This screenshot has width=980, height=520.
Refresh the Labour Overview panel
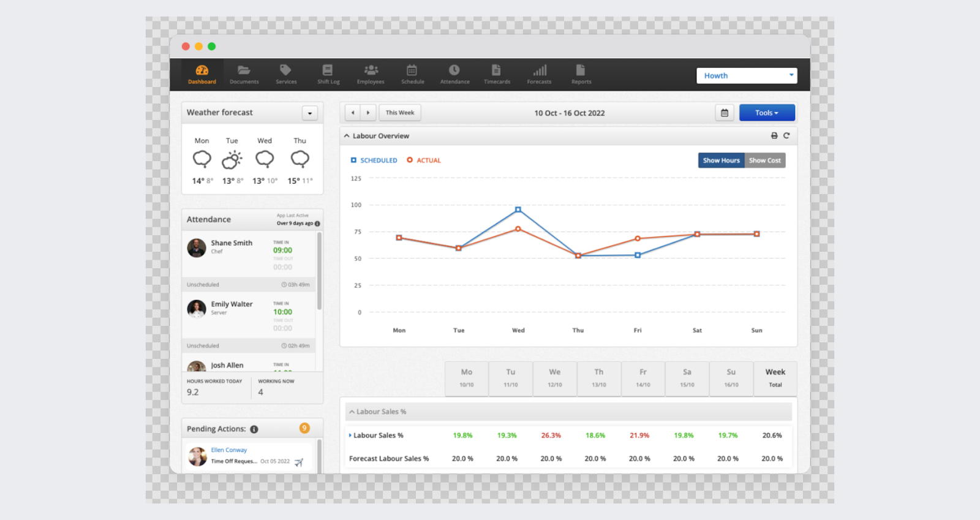point(786,136)
